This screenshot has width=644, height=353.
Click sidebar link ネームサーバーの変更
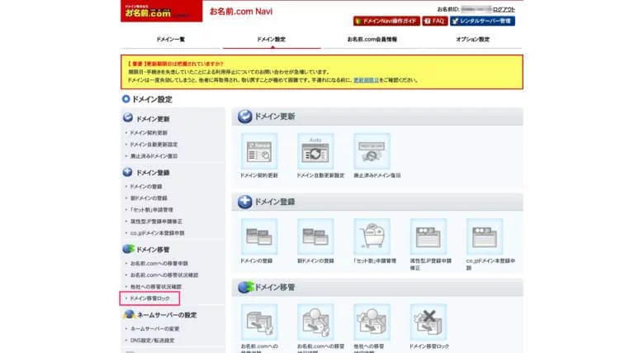point(154,329)
